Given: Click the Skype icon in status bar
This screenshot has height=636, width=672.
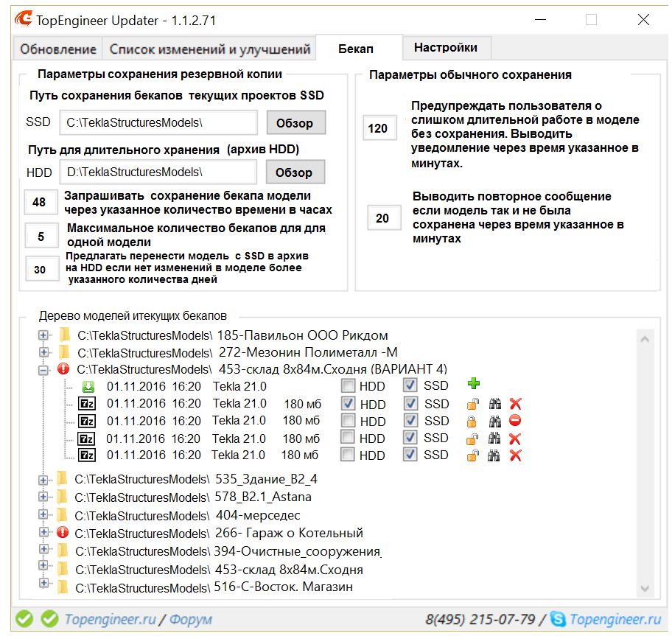Looking at the screenshot, I should [x=558, y=619].
